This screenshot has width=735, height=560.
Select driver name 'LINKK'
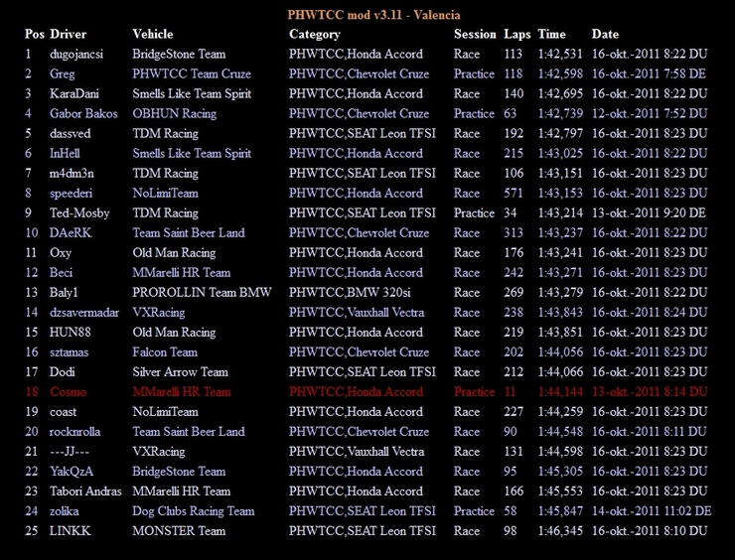pos(70,531)
